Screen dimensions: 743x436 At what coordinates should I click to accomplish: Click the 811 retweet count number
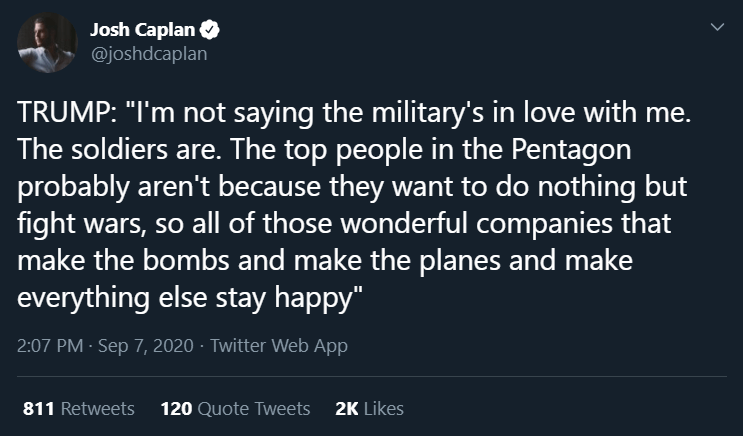click(x=38, y=408)
